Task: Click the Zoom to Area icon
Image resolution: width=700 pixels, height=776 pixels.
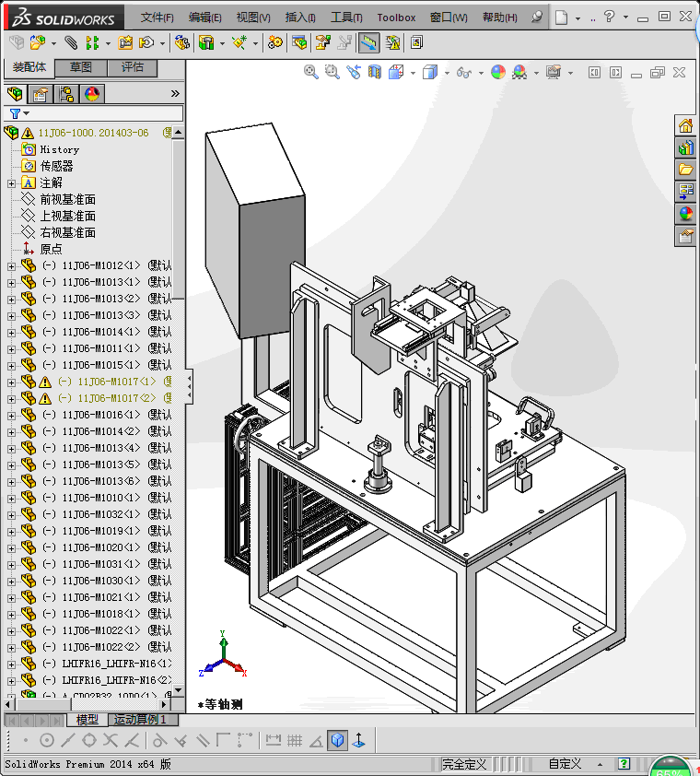Action: 332,72
